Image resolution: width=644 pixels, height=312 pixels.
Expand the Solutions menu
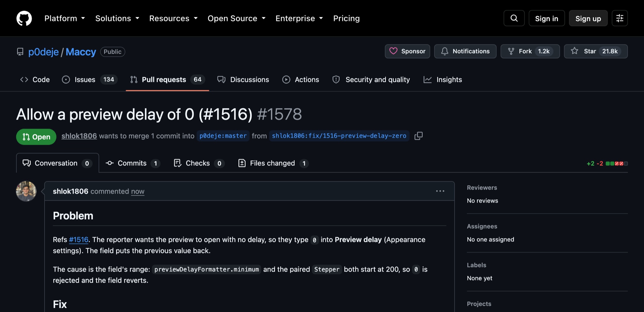(117, 18)
